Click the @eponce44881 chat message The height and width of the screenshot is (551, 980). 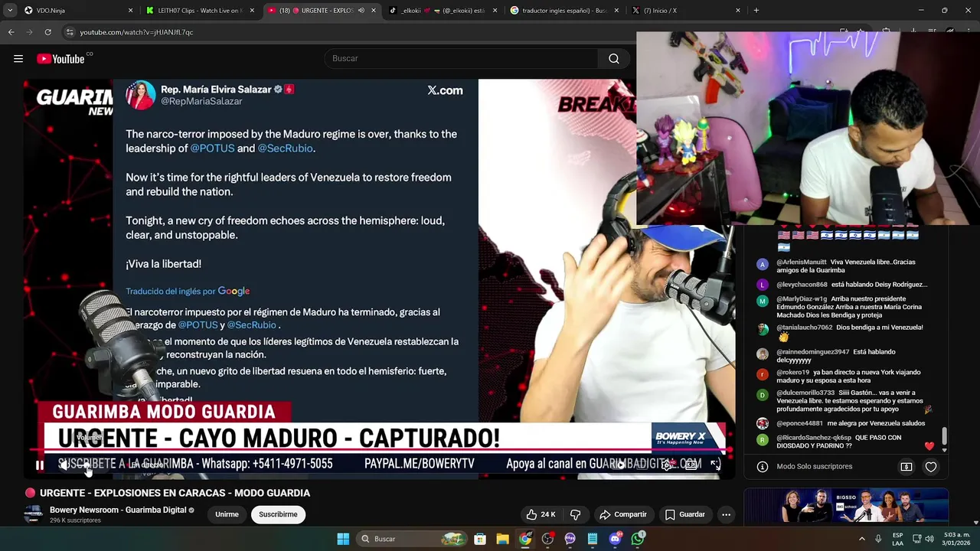click(841, 423)
